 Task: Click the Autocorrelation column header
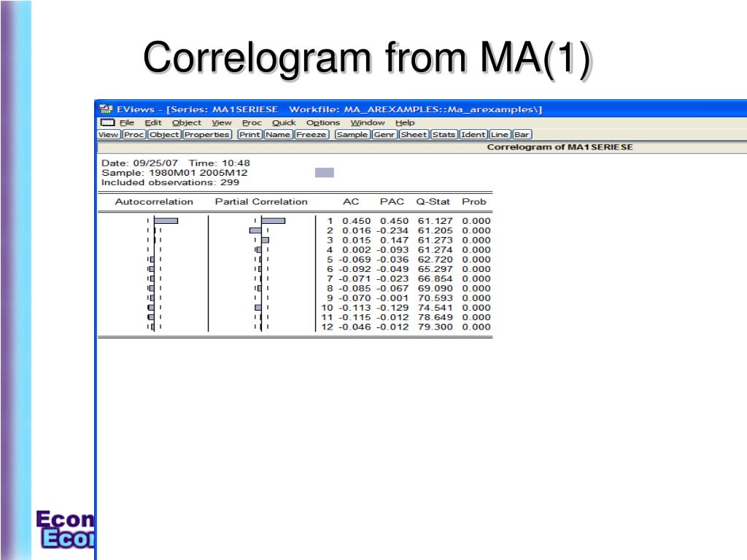point(154,202)
